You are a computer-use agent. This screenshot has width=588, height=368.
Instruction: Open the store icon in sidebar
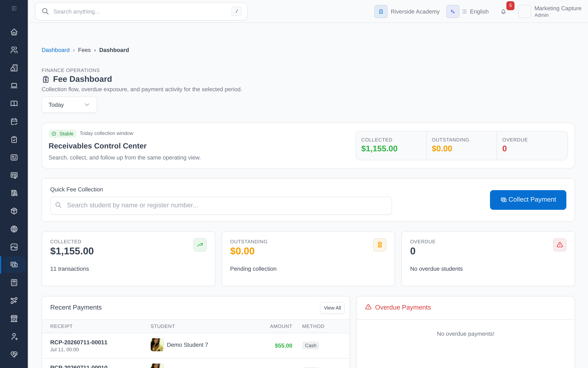pyautogui.click(x=14, y=318)
